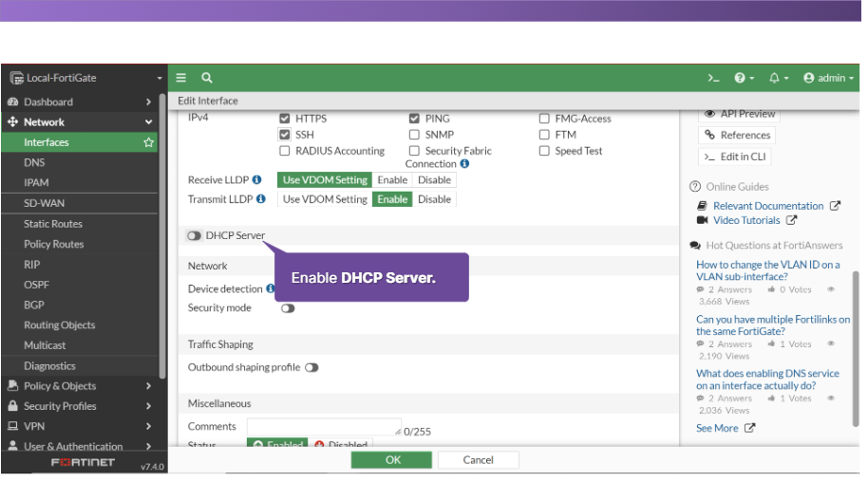Click the Dashboard gauge icon
This screenshot has height=482, width=868.
tap(12, 102)
